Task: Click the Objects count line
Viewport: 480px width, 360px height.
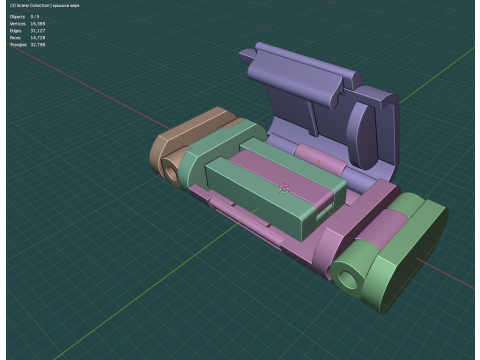Action: (25, 17)
